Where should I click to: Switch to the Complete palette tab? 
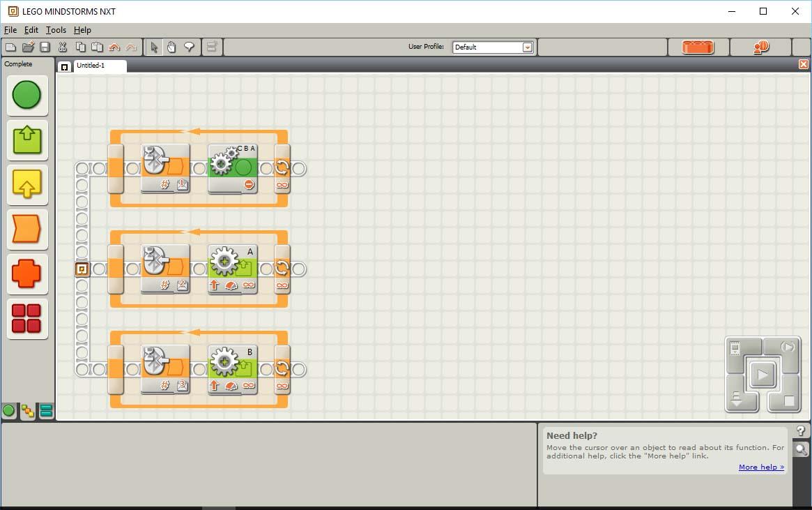27,412
